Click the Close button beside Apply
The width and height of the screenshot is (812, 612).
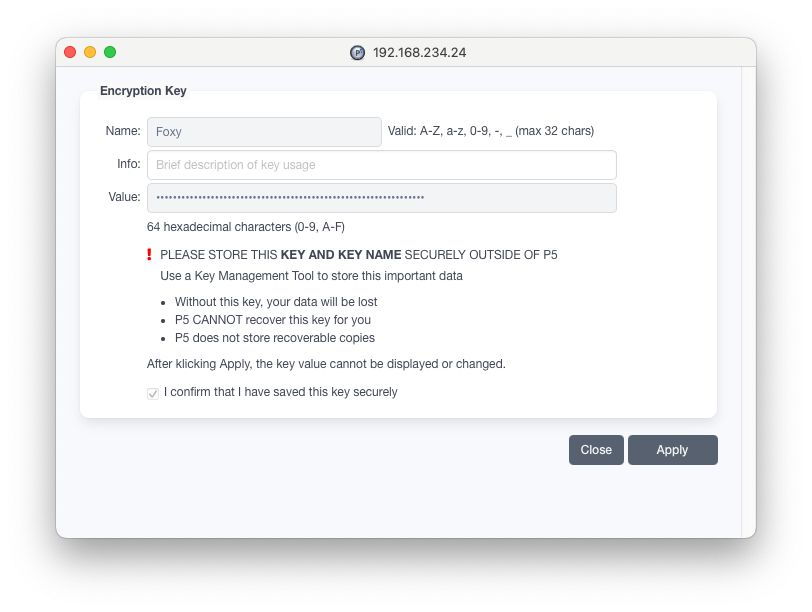596,450
